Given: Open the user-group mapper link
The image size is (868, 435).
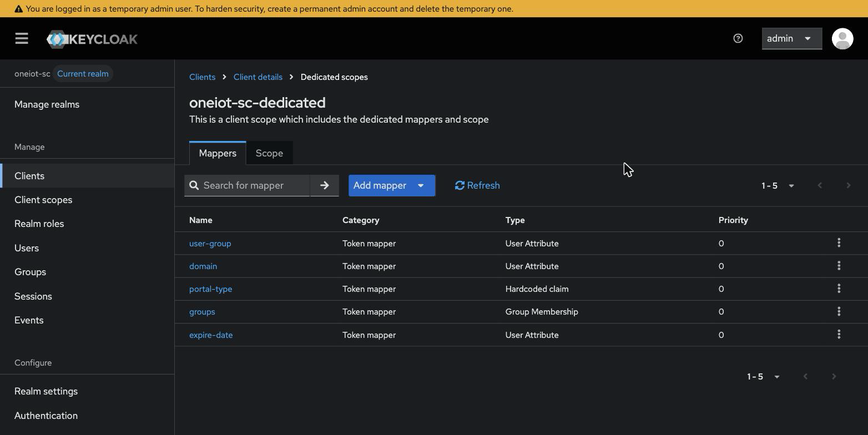Looking at the screenshot, I should pyautogui.click(x=210, y=243).
